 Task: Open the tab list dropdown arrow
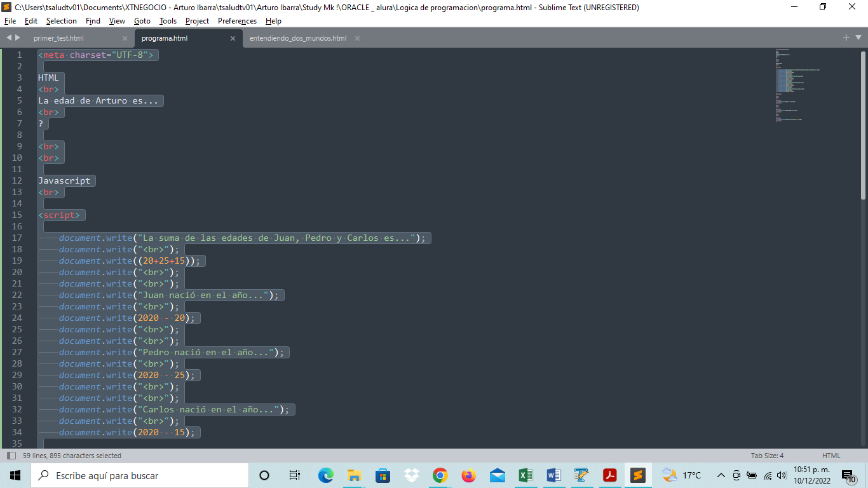857,38
